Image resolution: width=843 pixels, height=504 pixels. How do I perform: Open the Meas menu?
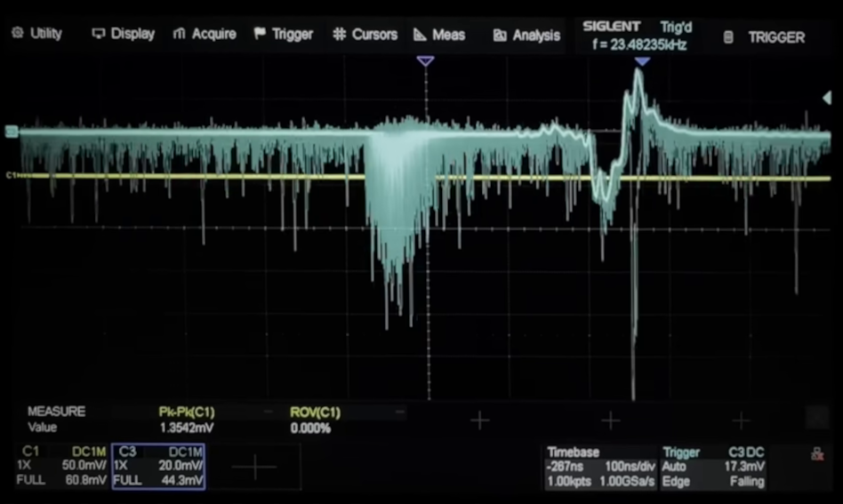tap(439, 35)
